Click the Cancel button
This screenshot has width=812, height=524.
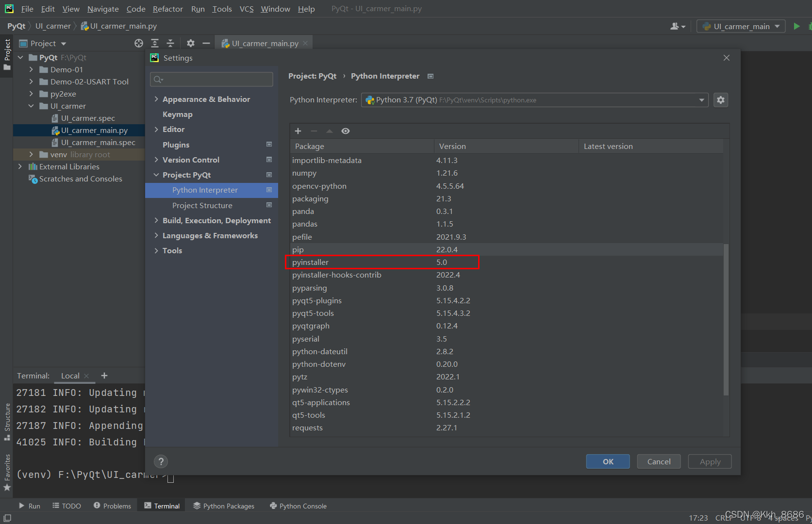pos(659,461)
